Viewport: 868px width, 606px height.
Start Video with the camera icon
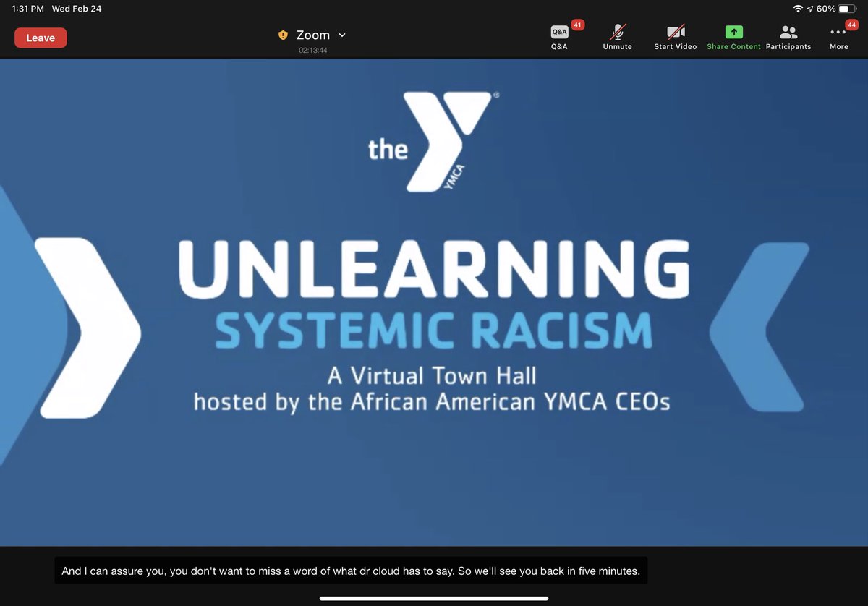point(676,37)
